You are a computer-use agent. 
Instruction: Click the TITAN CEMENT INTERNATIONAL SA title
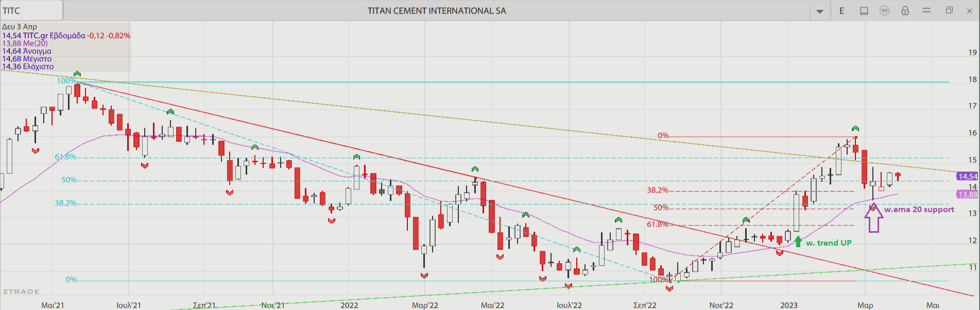437,11
